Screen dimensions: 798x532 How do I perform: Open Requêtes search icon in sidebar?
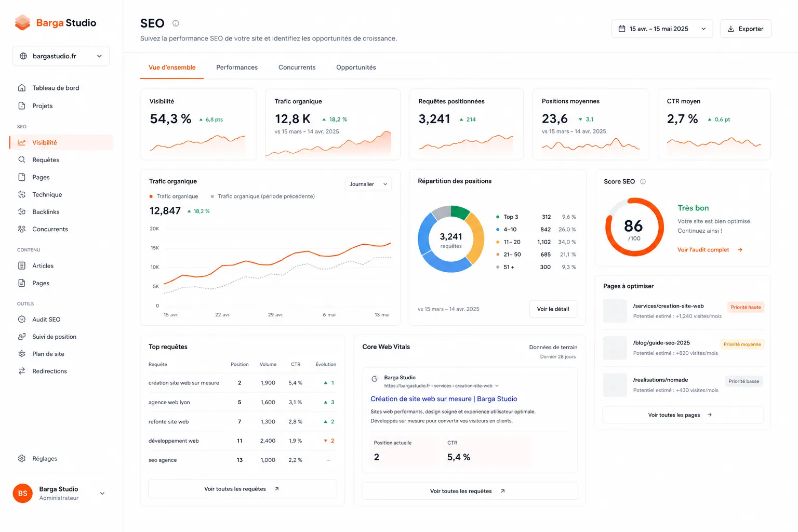[22, 159]
